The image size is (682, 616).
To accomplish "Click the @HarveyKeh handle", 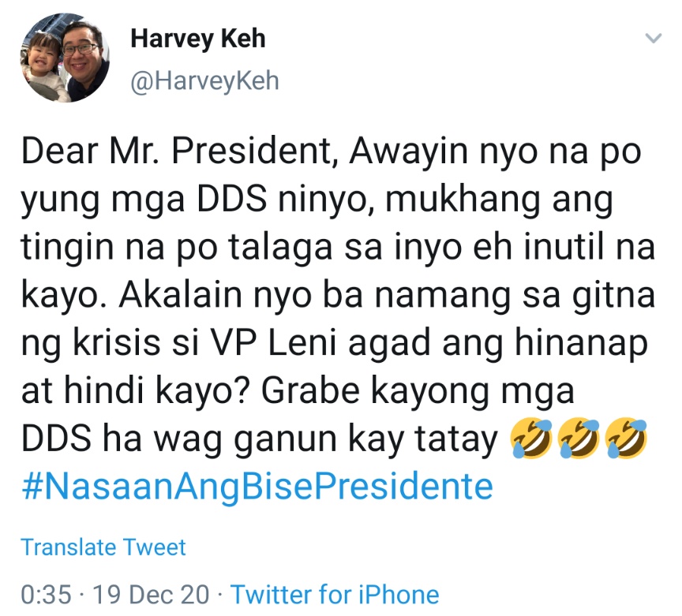I will 204,80.
